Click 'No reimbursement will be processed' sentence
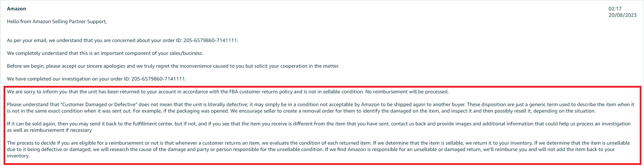 tap(407, 92)
